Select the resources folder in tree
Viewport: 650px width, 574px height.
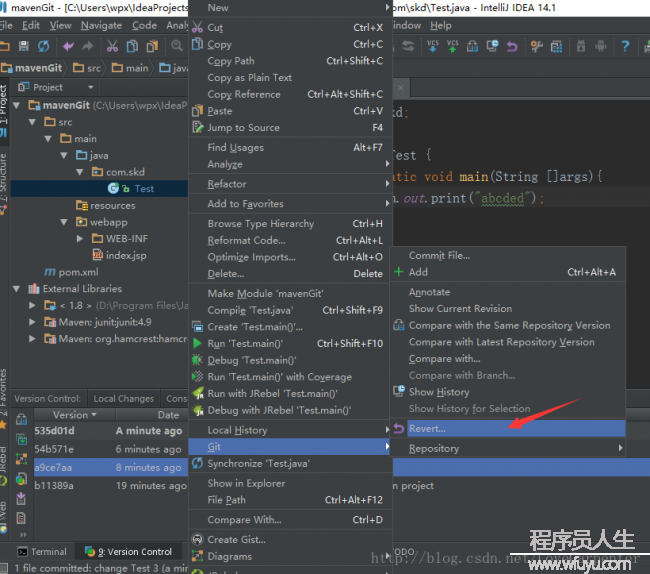point(113,206)
